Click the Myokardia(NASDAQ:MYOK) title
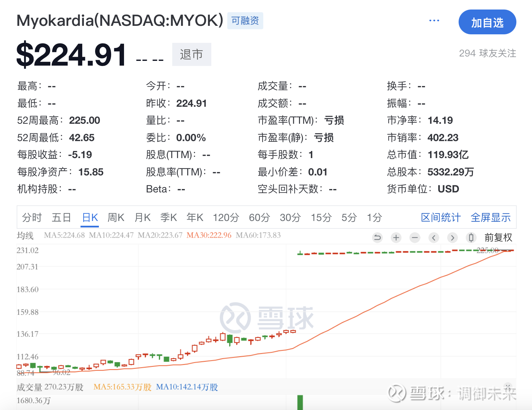 point(120,20)
